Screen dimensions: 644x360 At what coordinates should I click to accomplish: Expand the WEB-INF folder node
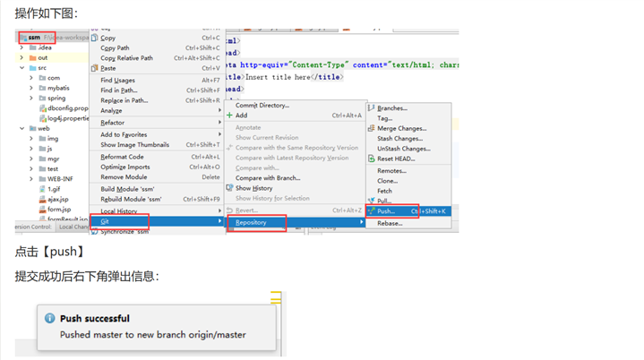pyautogui.click(x=31, y=178)
